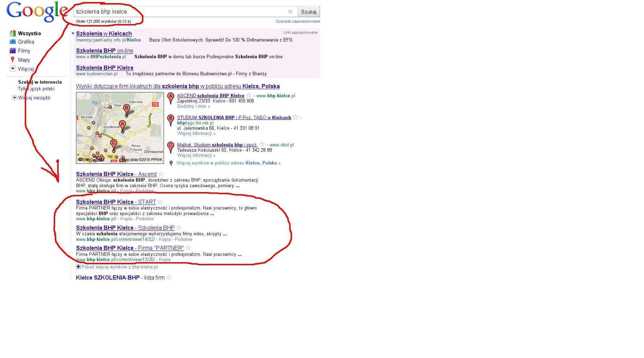Click the Szukaj search button
This screenshot has width=644, height=358.
pyautogui.click(x=309, y=12)
